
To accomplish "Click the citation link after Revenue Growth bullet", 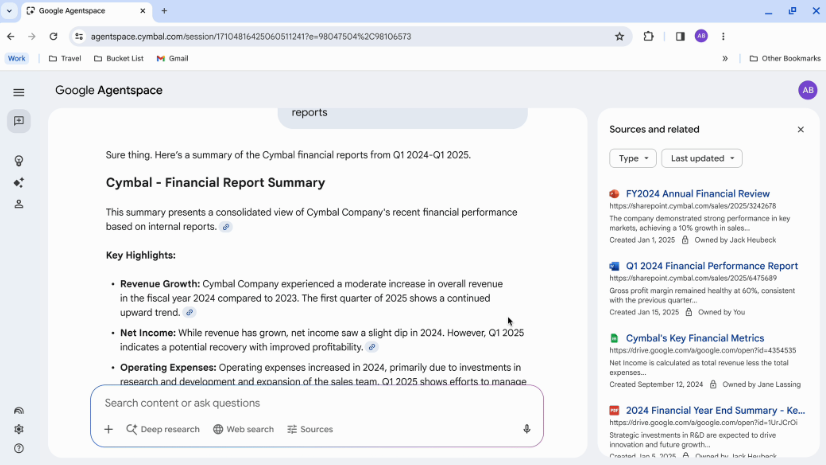I will pos(190,312).
